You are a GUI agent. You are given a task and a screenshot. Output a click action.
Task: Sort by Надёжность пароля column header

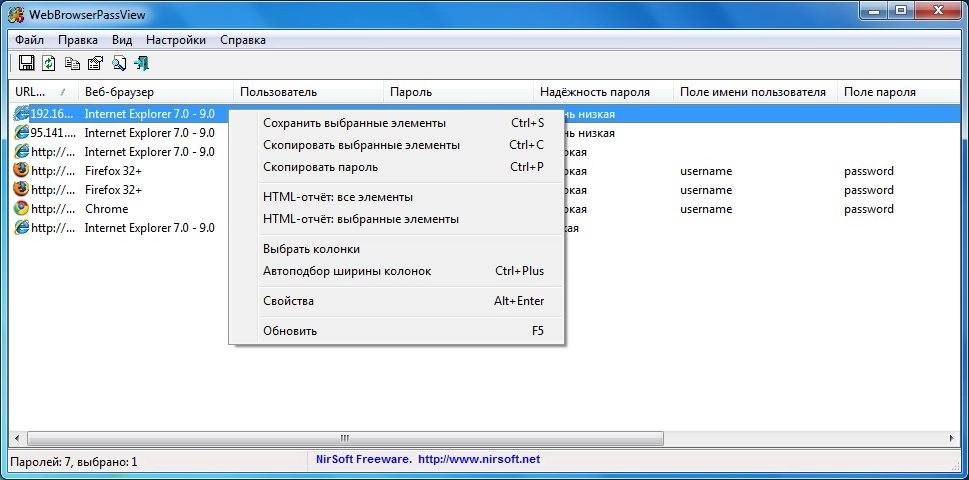coord(603,92)
